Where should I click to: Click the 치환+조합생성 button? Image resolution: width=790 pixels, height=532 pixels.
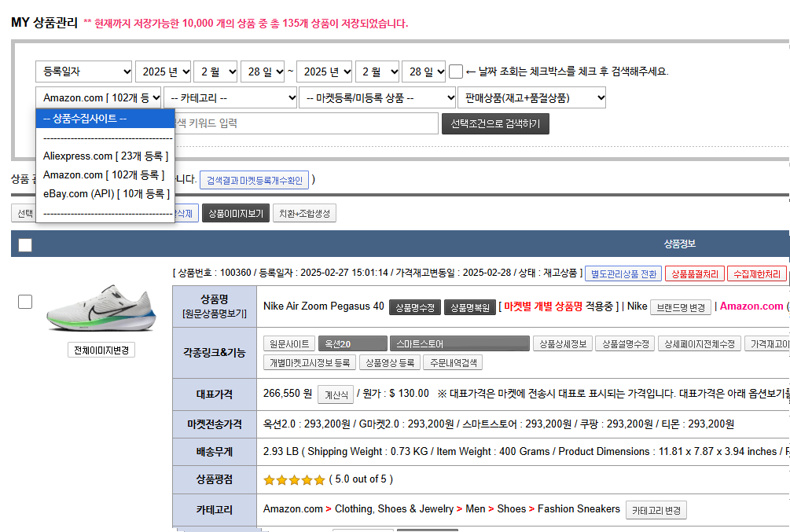(304, 213)
